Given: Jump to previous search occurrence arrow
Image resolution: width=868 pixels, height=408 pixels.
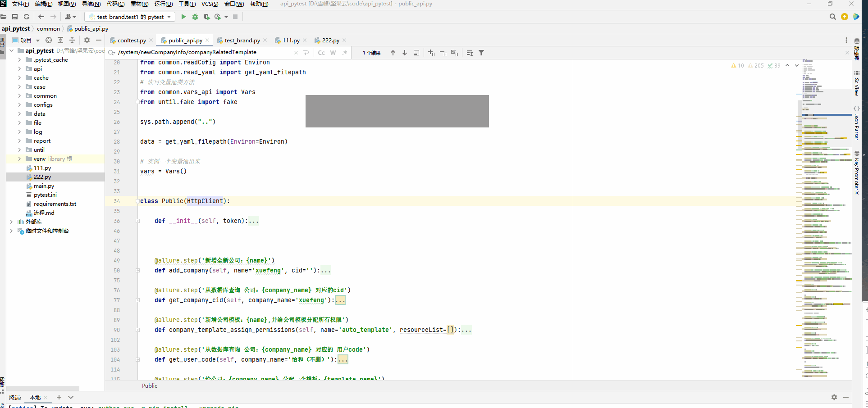Looking at the screenshot, I should click(393, 53).
